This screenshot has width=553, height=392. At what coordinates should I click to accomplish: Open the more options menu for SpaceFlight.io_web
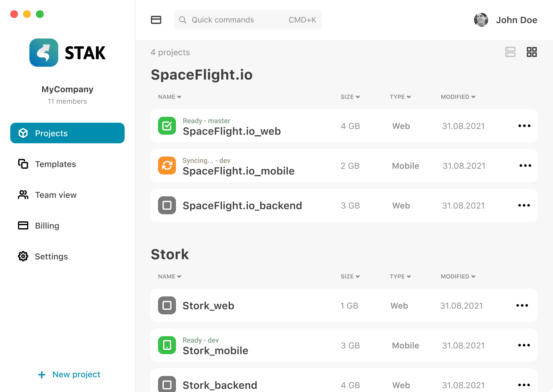[x=524, y=126]
